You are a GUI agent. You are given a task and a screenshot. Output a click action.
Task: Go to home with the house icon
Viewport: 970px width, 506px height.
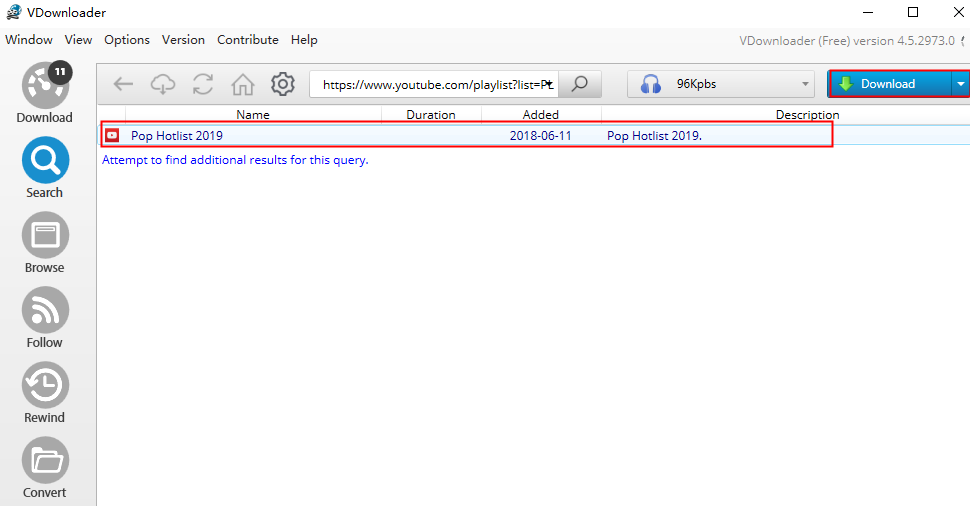[242, 84]
